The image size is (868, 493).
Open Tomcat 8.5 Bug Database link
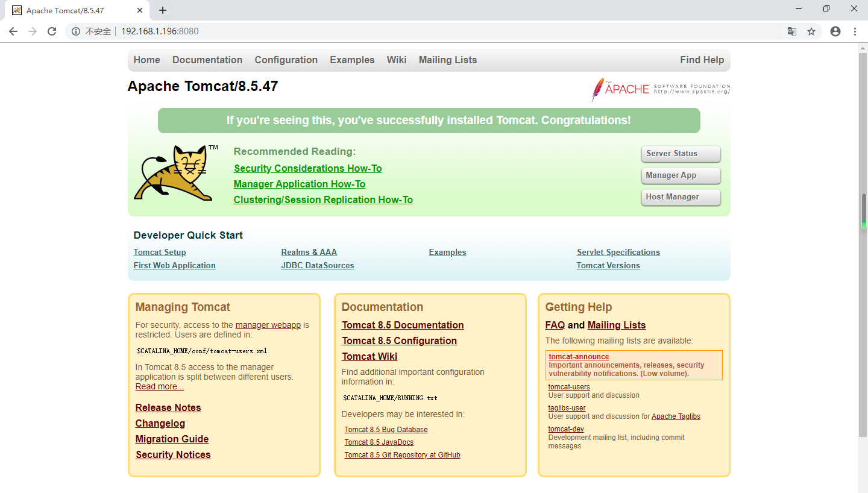(x=386, y=430)
